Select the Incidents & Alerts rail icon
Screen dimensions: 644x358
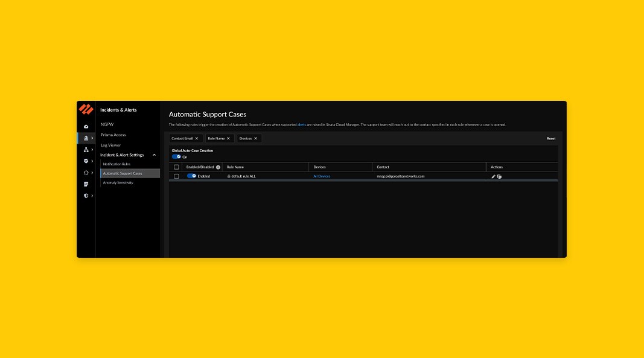86,138
